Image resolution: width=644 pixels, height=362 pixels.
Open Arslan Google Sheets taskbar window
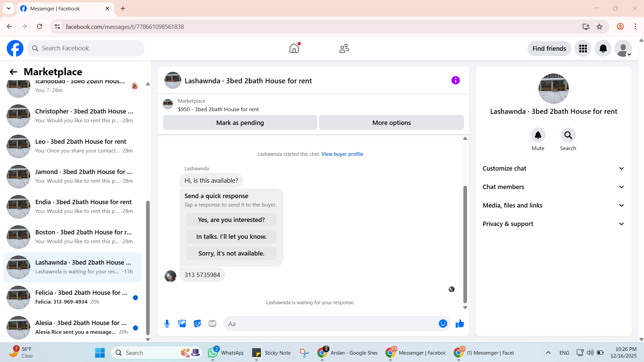[348, 353]
